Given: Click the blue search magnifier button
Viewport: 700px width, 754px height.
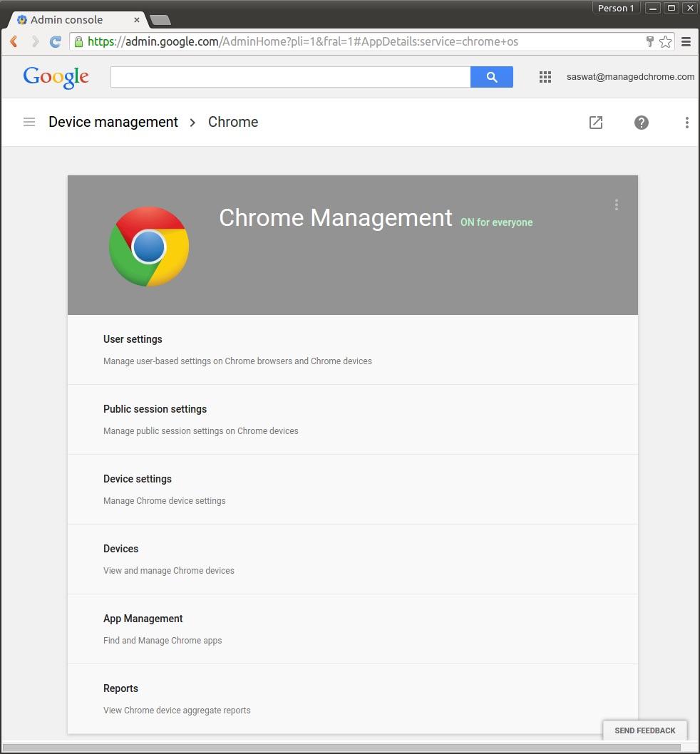Looking at the screenshot, I should coord(491,77).
